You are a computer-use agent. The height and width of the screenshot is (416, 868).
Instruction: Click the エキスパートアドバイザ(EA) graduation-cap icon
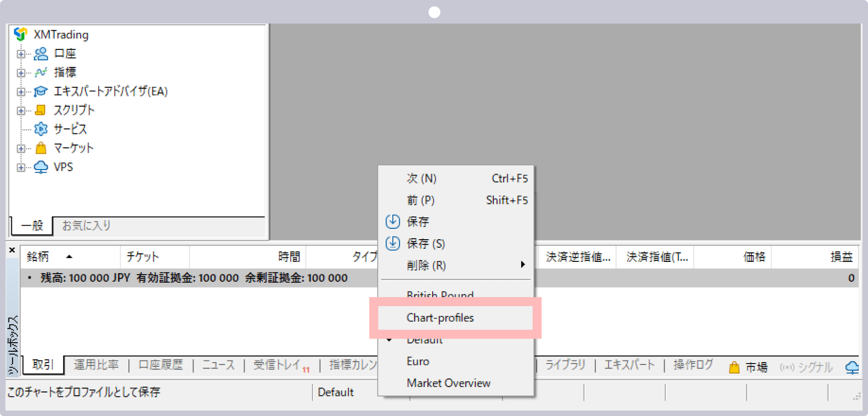point(41,91)
